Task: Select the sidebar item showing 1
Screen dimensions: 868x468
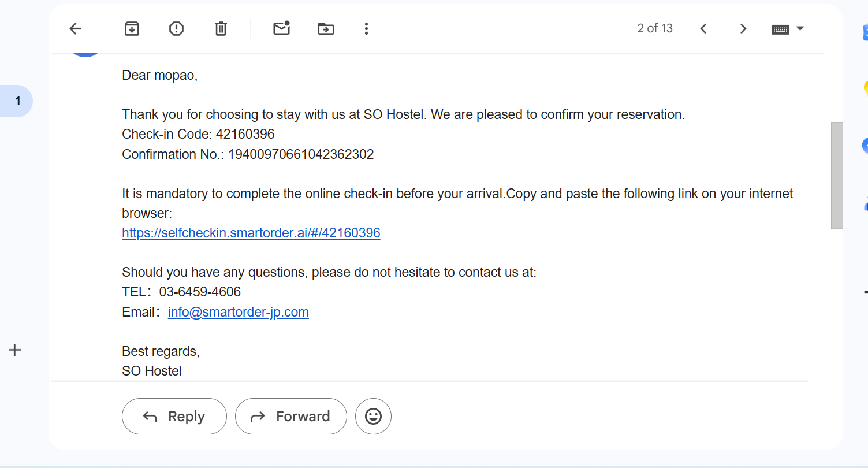Action: [x=16, y=101]
